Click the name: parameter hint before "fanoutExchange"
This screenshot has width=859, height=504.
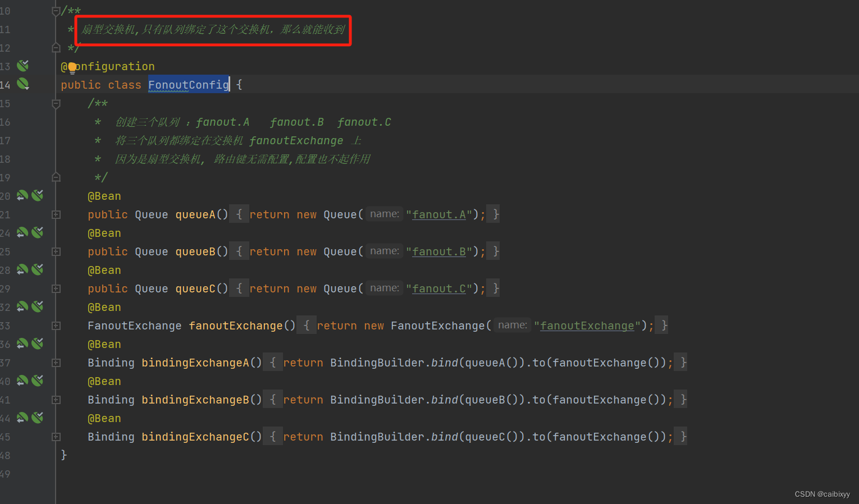coord(513,325)
